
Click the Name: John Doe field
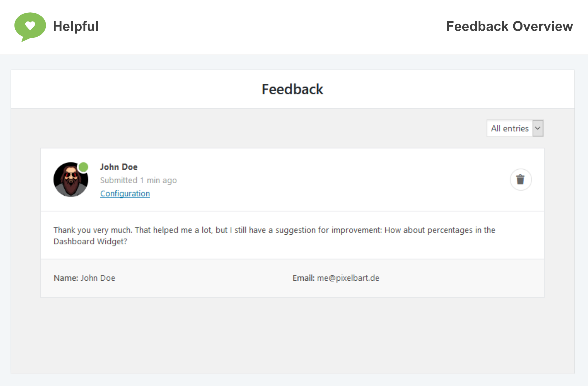84,278
